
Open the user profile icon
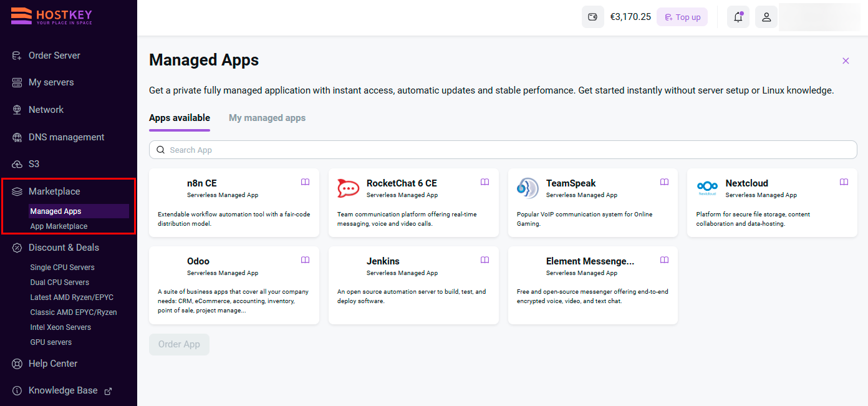(x=766, y=17)
